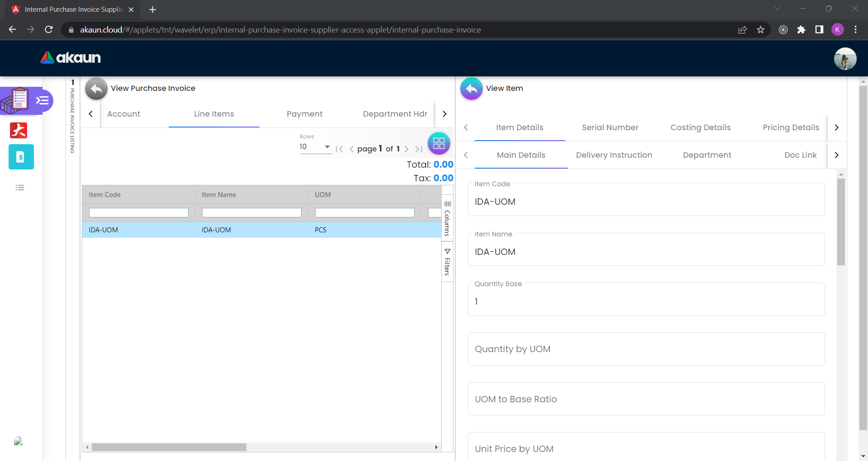
Task: Open the purple grid view button
Action: point(439,144)
